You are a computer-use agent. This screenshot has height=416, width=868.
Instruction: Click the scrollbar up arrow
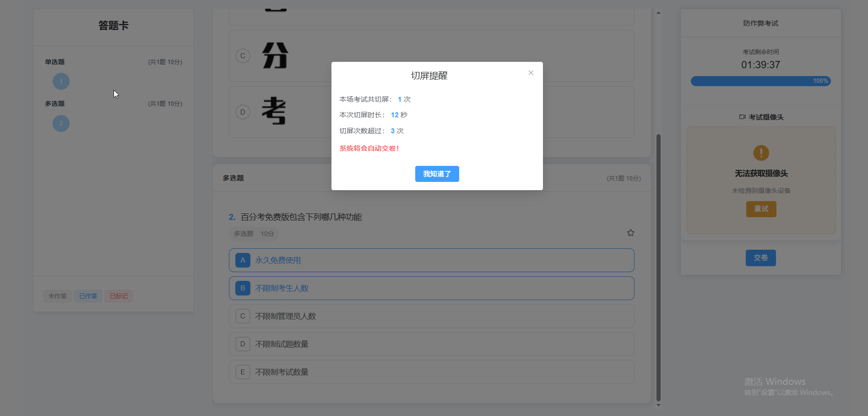658,12
